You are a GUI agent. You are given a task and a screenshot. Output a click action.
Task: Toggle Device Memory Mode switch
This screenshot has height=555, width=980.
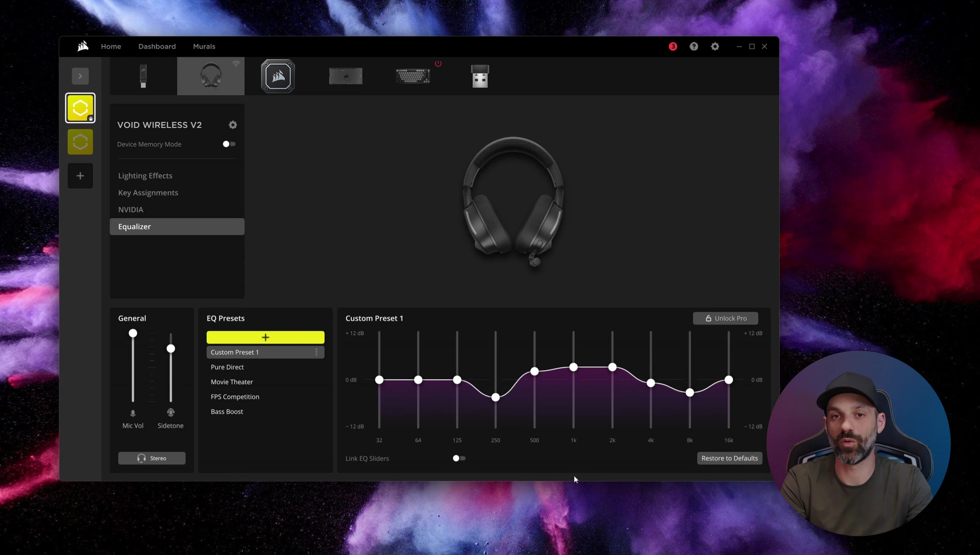229,144
